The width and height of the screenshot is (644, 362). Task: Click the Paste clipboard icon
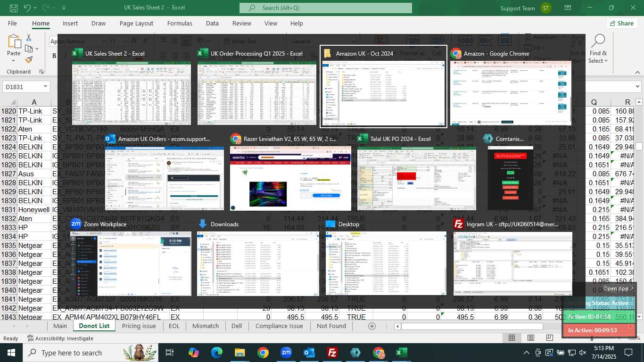(x=14, y=41)
